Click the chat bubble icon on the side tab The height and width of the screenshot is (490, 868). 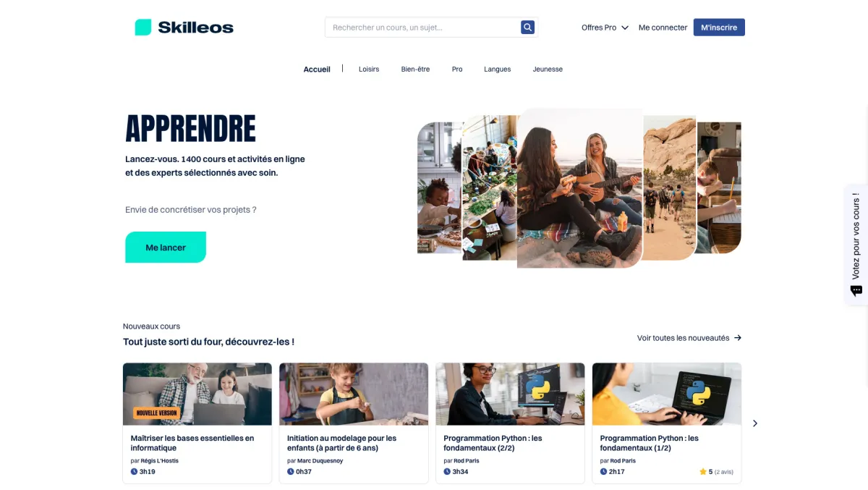(x=856, y=291)
